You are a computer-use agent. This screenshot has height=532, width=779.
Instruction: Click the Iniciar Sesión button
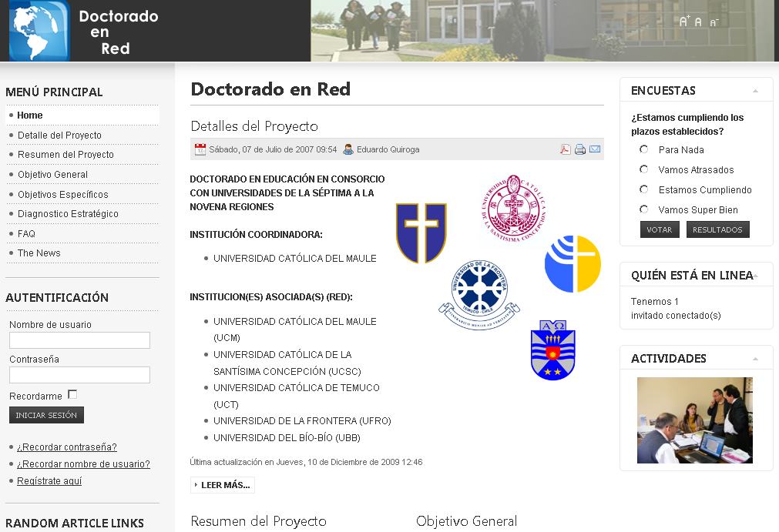46,415
